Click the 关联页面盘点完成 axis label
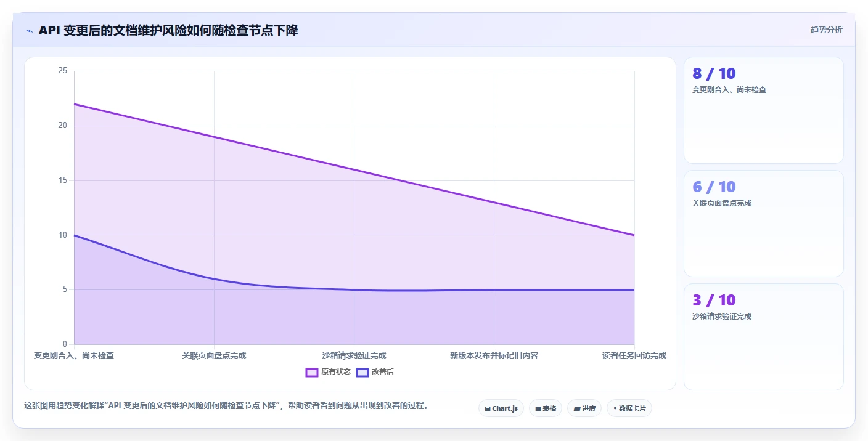 point(214,355)
